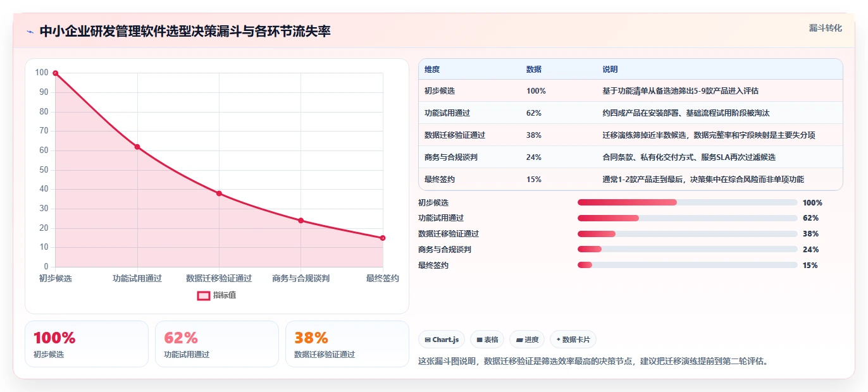The image size is (868, 392).
Task: Click the 15% value beside the progress bars
Action: [x=810, y=266]
